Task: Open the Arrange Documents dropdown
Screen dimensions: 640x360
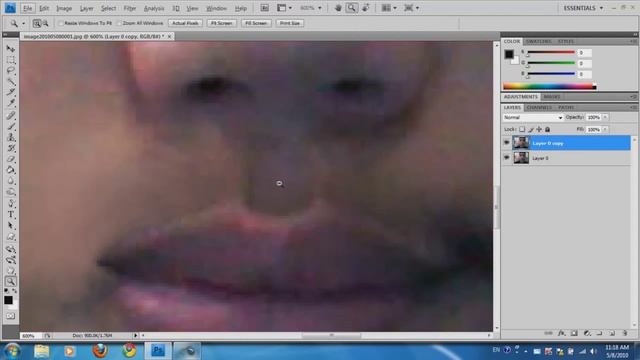Action: (x=389, y=8)
